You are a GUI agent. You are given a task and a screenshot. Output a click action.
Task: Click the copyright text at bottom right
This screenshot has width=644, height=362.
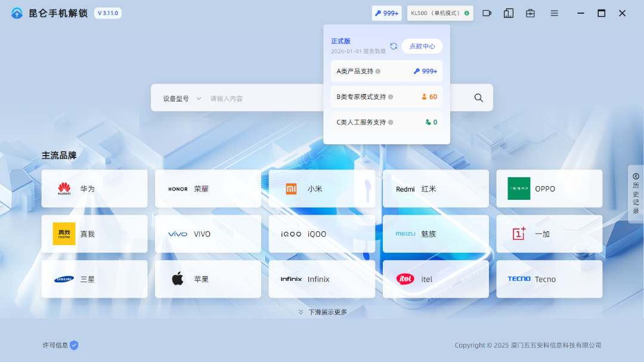click(x=528, y=345)
